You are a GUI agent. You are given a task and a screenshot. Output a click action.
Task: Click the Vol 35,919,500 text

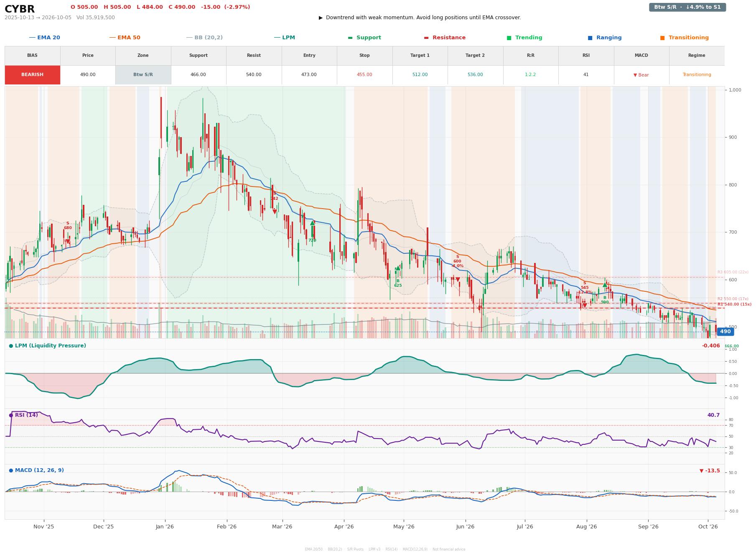click(96, 18)
